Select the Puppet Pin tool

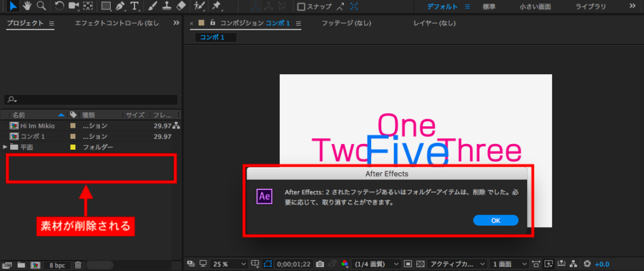(x=216, y=6)
